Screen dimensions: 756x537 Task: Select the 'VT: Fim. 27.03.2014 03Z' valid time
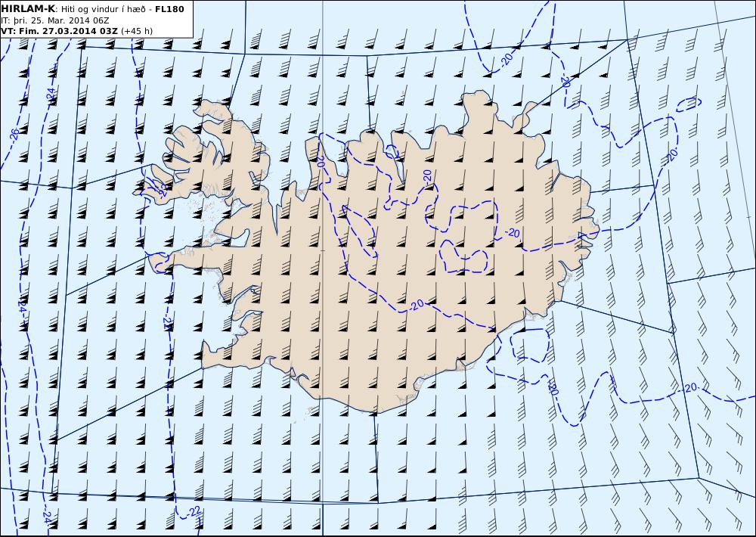(59, 31)
